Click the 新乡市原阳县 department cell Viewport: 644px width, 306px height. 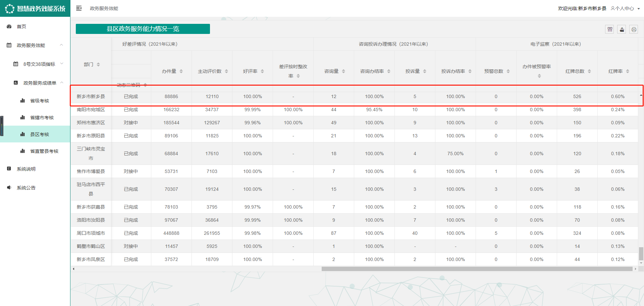[91, 136]
